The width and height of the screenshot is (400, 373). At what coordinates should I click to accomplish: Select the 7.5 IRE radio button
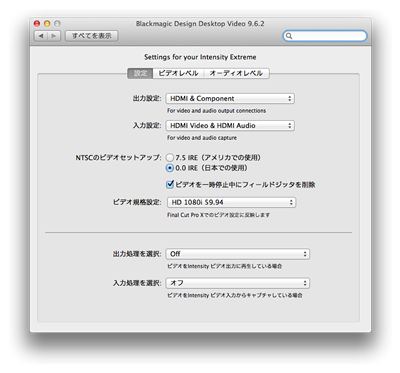click(x=170, y=157)
